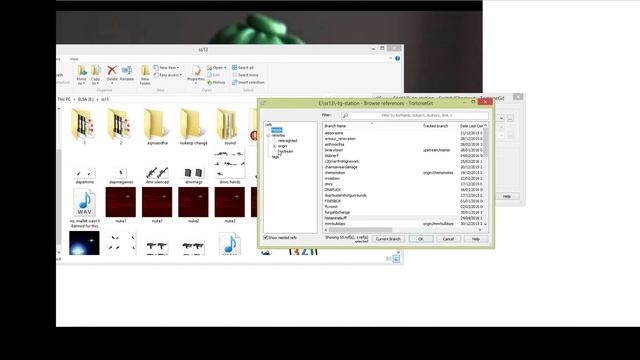Confirm with OK in Browse references dialog
This screenshot has height=360, width=640.
click(x=420, y=239)
